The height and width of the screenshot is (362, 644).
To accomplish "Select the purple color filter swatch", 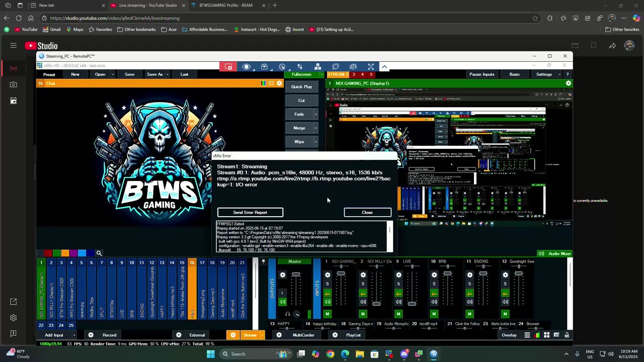I will [73, 253].
